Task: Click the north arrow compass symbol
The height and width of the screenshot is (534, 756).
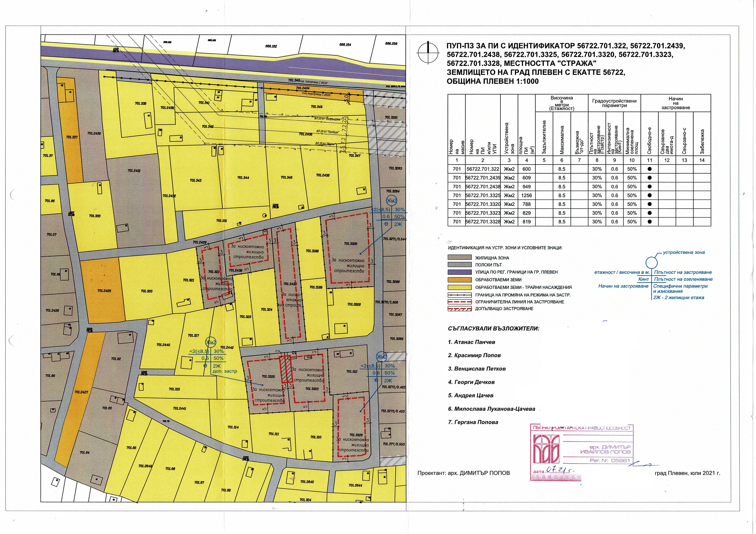Action: (x=428, y=52)
